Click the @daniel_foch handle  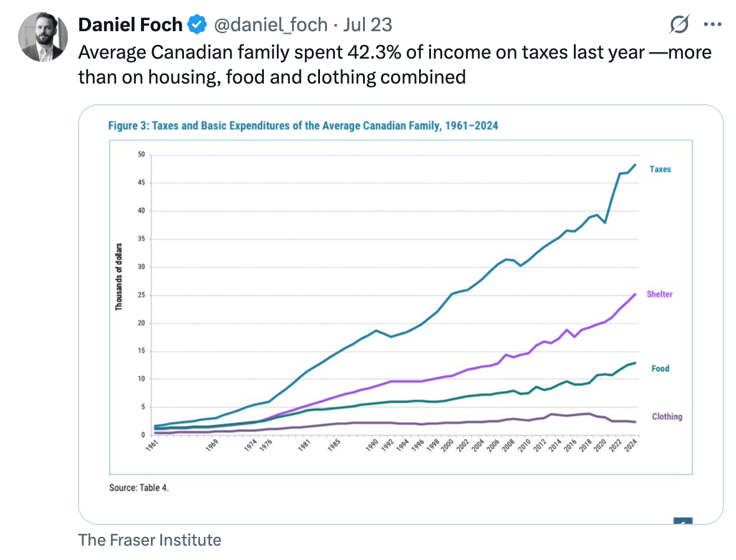[271, 25]
